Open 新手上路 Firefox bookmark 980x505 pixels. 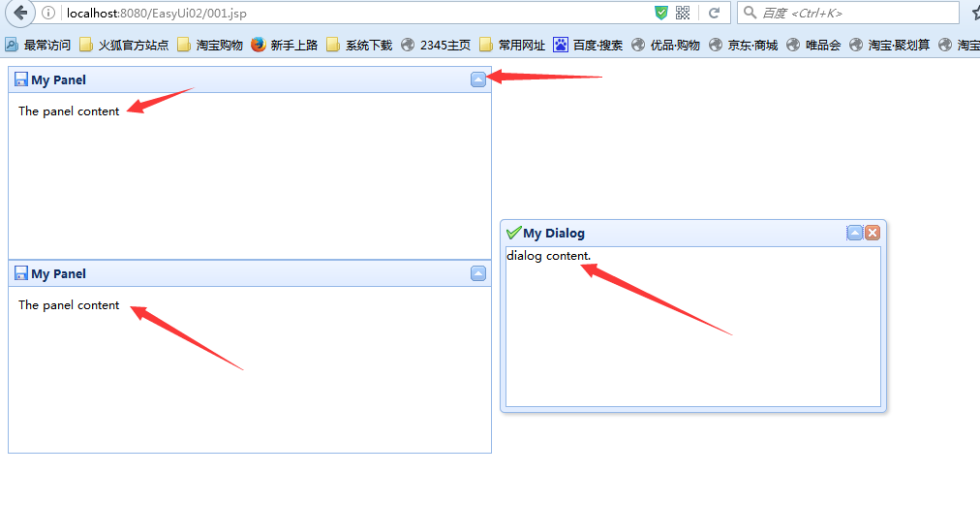[285, 45]
